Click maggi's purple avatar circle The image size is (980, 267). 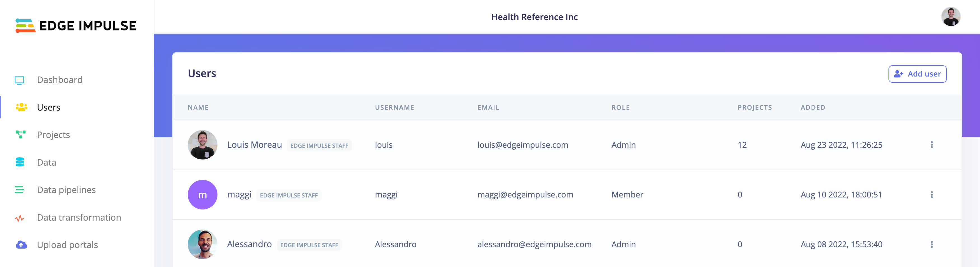pos(202,194)
